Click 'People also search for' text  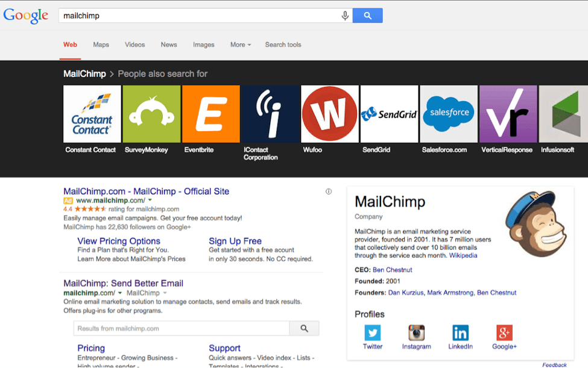point(162,73)
